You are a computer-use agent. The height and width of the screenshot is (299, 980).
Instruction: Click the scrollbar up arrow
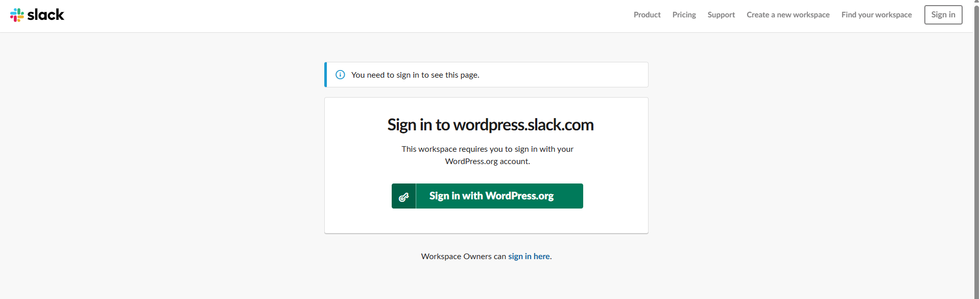coord(976,2)
